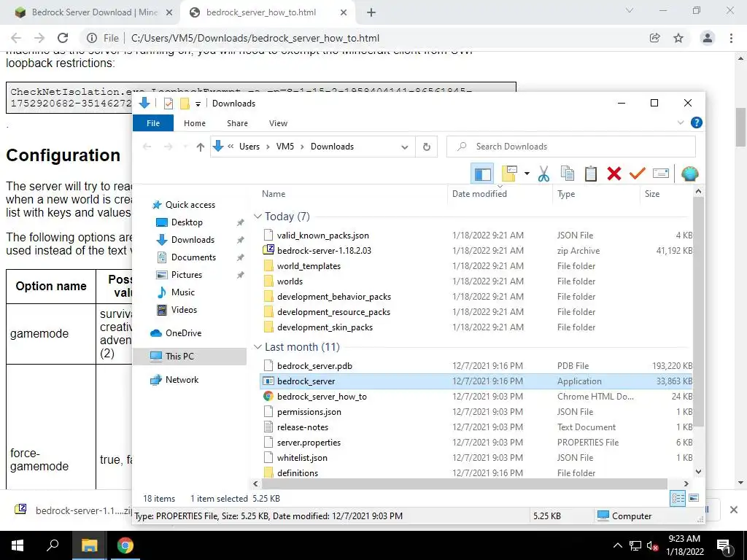Open the View ribbon tab

coord(278,123)
